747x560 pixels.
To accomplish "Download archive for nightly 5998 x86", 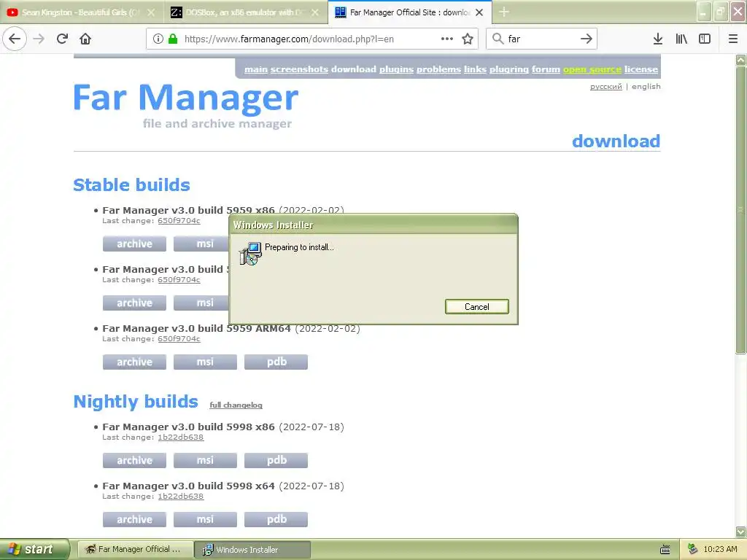I will pos(134,461).
